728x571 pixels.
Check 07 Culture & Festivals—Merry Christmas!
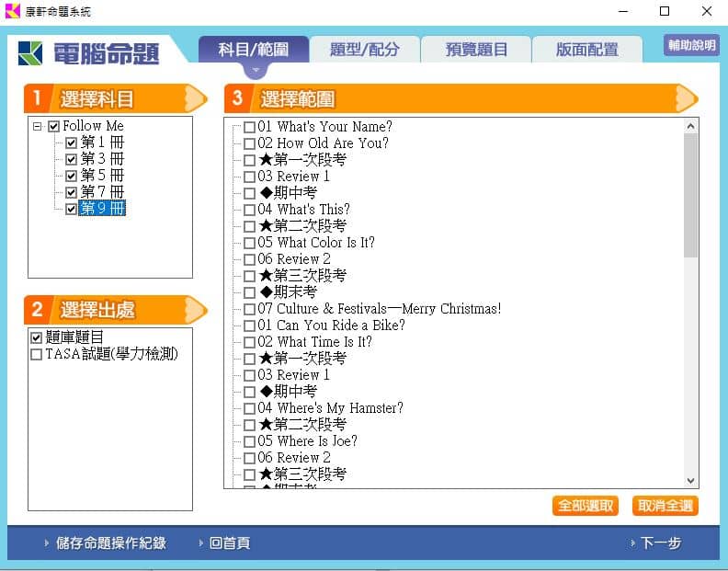[249, 309]
